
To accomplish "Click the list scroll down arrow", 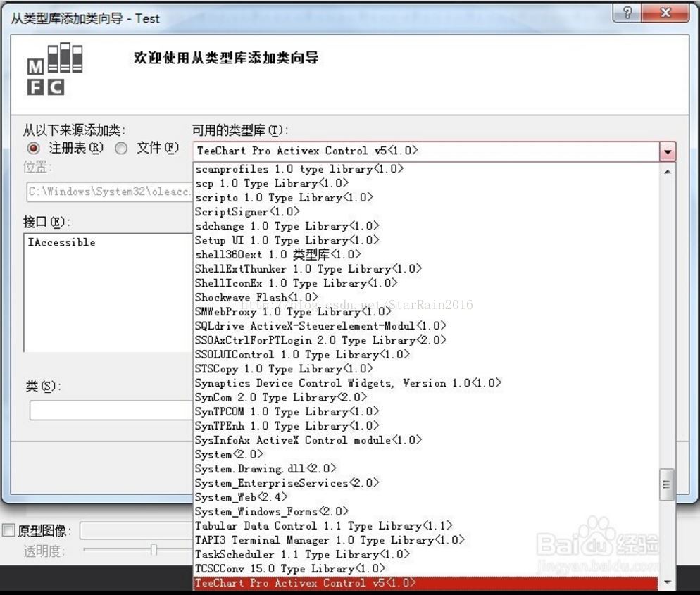I will coord(667,582).
